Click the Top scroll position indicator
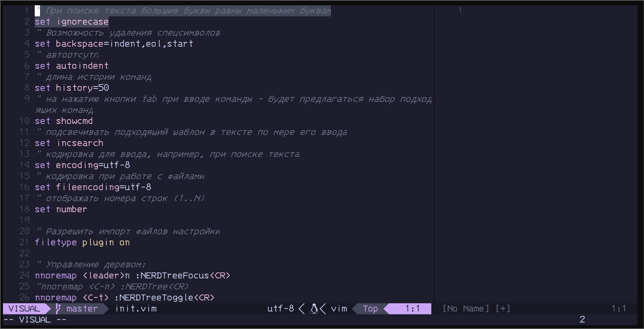The width and height of the screenshot is (644, 329). pyautogui.click(x=370, y=309)
